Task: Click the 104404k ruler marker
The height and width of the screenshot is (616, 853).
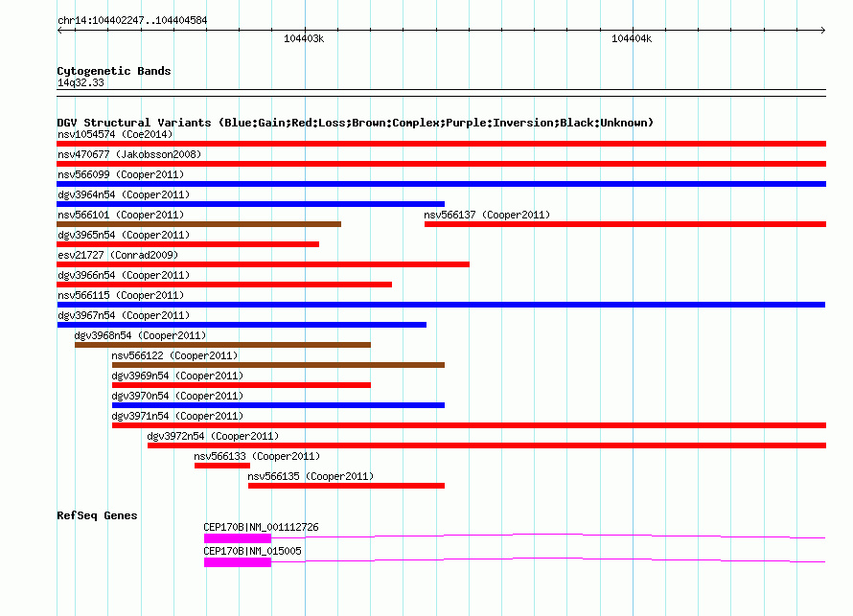Action: click(x=632, y=38)
